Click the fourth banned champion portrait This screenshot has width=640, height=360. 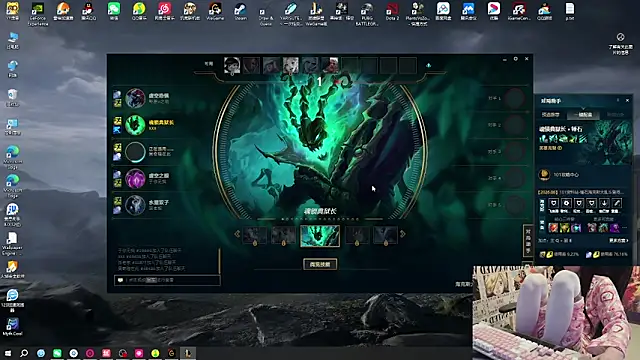291,65
